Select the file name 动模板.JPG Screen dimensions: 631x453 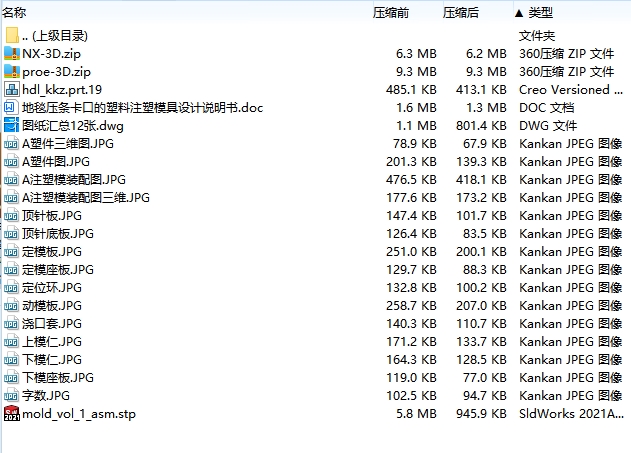[52, 306]
